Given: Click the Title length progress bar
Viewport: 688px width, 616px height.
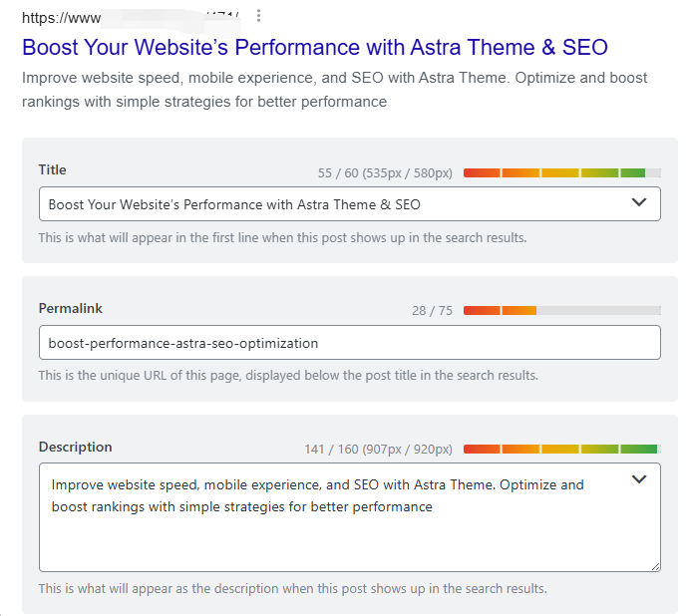Looking at the screenshot, I should (561, 173).
